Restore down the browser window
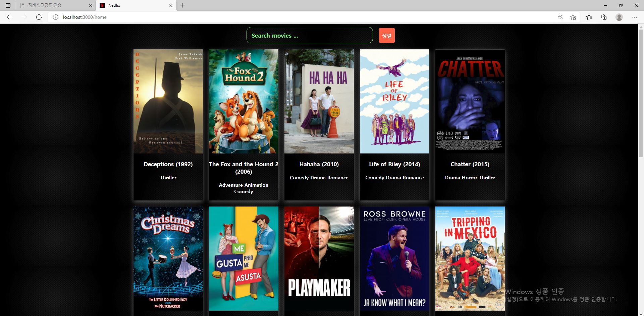 pyautogui.click(x=621, y=5)
